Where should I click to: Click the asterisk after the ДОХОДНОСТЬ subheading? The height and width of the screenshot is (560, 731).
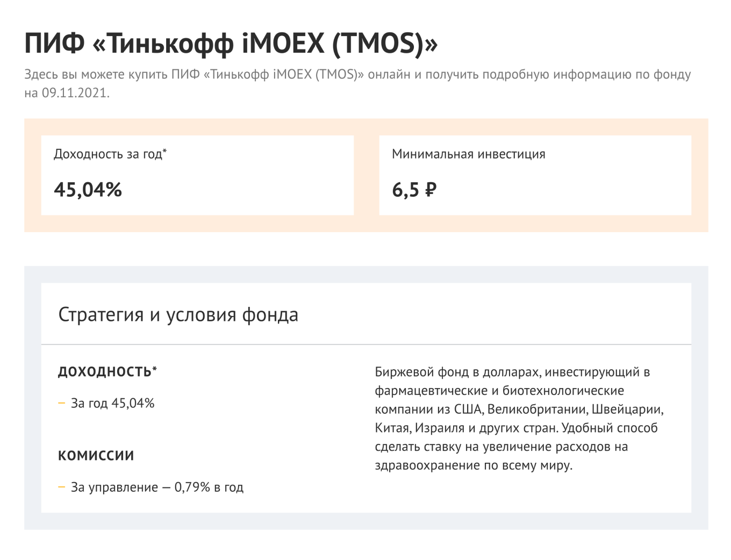click(x=155, y=369)
